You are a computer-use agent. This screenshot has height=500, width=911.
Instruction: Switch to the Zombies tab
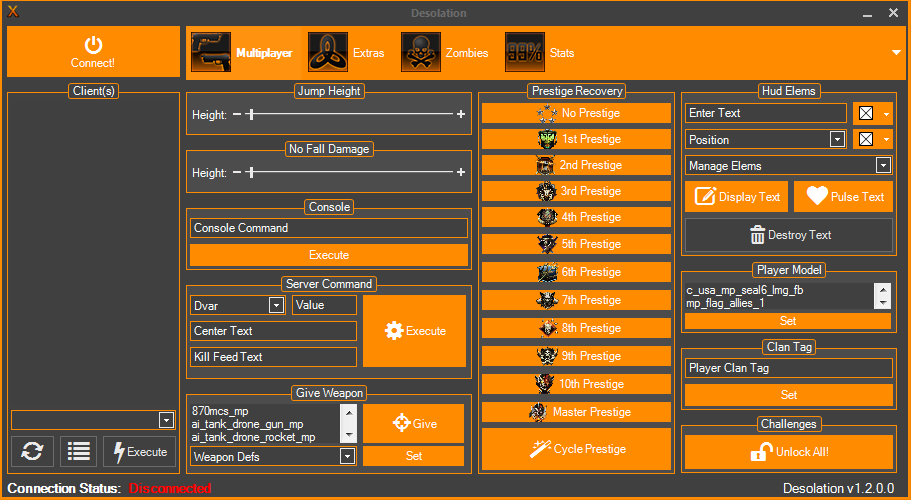[445, 52]
